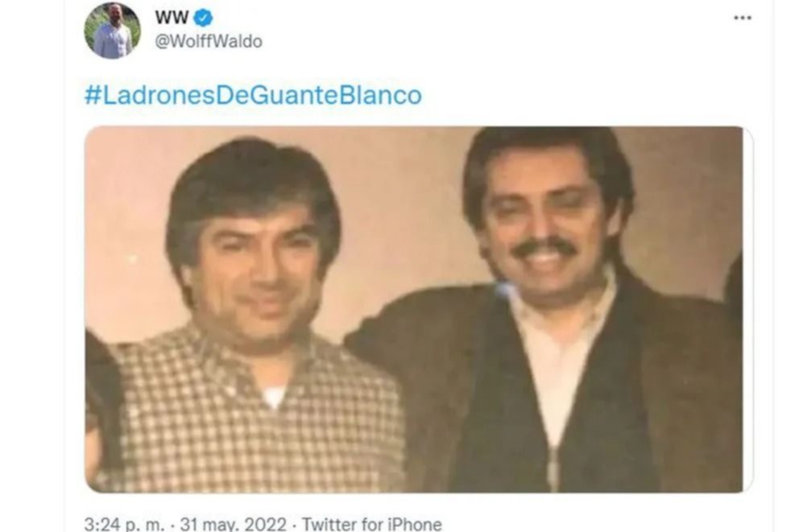Click the 3:24 p. m. timestamp

tap(124, 524)
